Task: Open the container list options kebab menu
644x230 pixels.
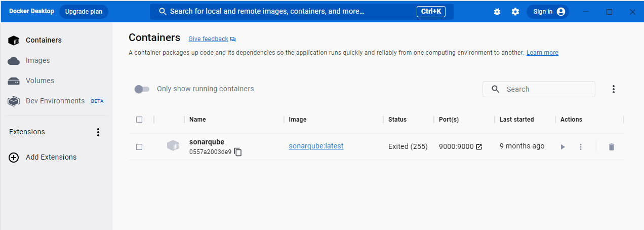Action: pyautogui.click(x=613, y=89)
